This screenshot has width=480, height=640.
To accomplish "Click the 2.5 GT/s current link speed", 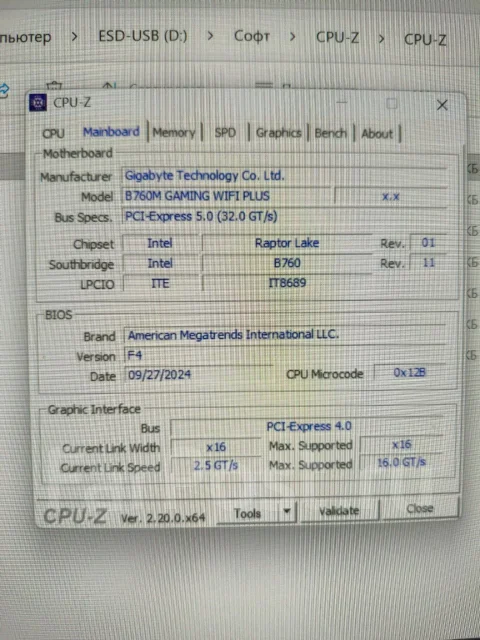I will tap(216, 466).
